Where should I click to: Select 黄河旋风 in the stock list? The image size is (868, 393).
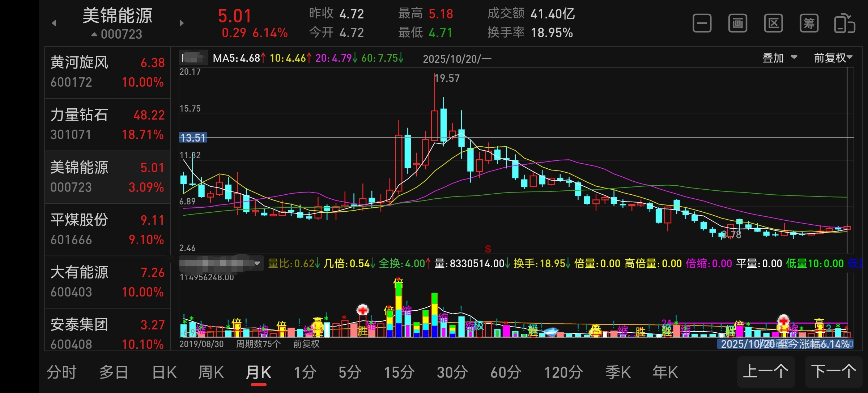107,72
